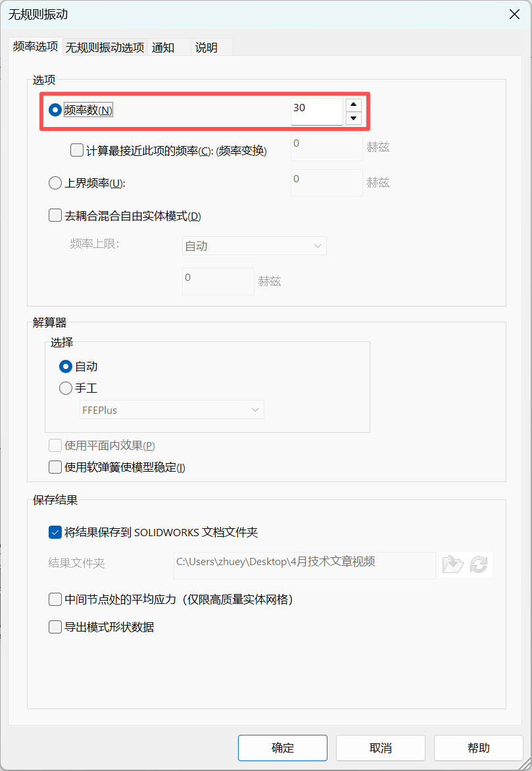This screenshot has height=771, width=532.
Task: Open the FFEPlus solver dropdown
Action: pyautogui.click(x=172, y=410)
